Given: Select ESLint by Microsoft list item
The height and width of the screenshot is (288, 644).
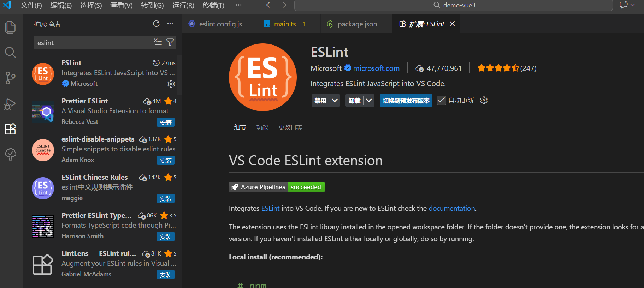Looking at the screenshot, I should [x=103, y=73].
